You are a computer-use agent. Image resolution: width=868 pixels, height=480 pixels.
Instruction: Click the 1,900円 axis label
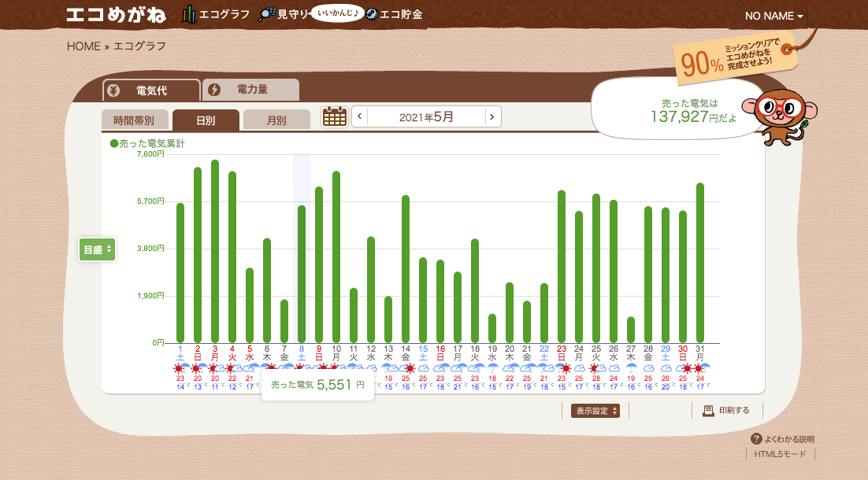(x=150, y=296)
